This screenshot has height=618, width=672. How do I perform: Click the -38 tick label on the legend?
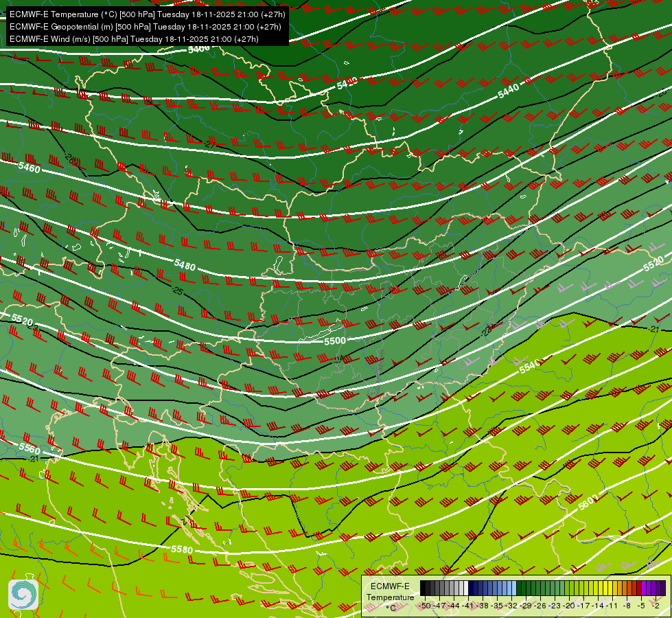point(482,606)
